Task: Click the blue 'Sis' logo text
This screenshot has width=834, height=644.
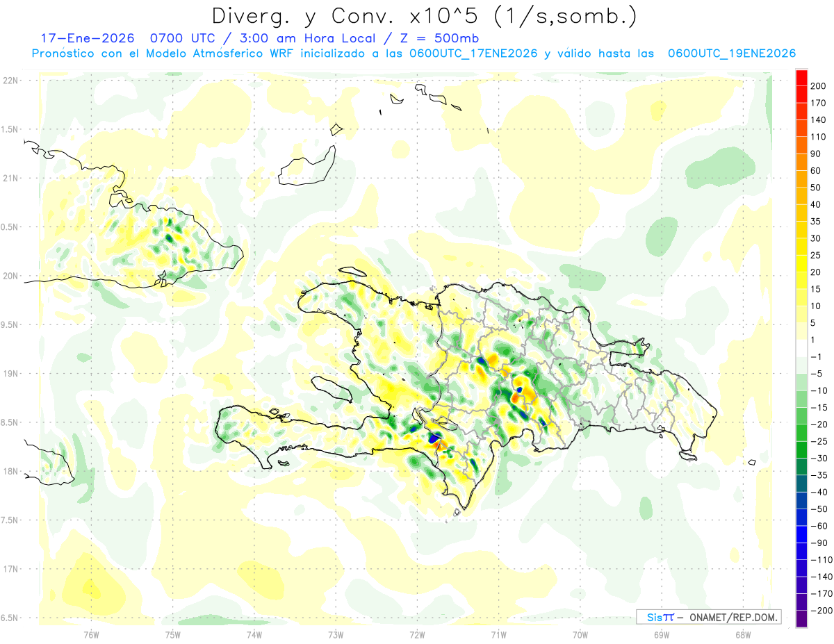Action: click(x=655, y=617)
